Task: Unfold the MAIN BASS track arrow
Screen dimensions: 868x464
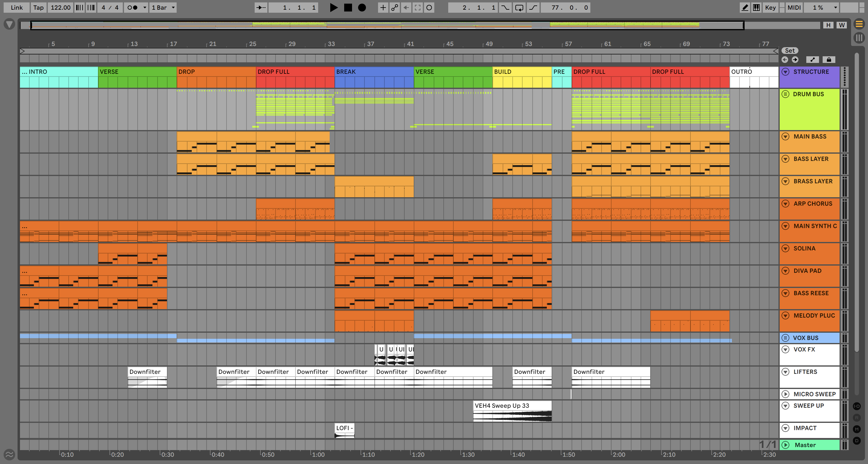Action: point(785,136)
